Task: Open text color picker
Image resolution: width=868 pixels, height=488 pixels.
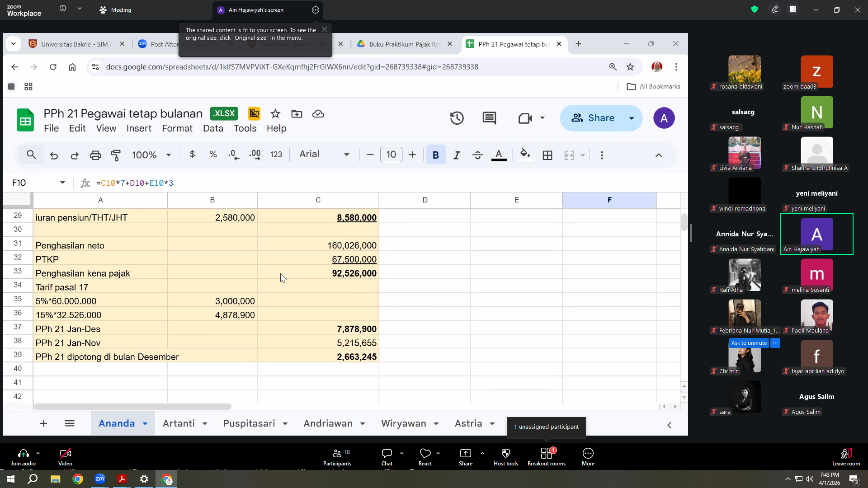Action: click(x=499, y=155)
